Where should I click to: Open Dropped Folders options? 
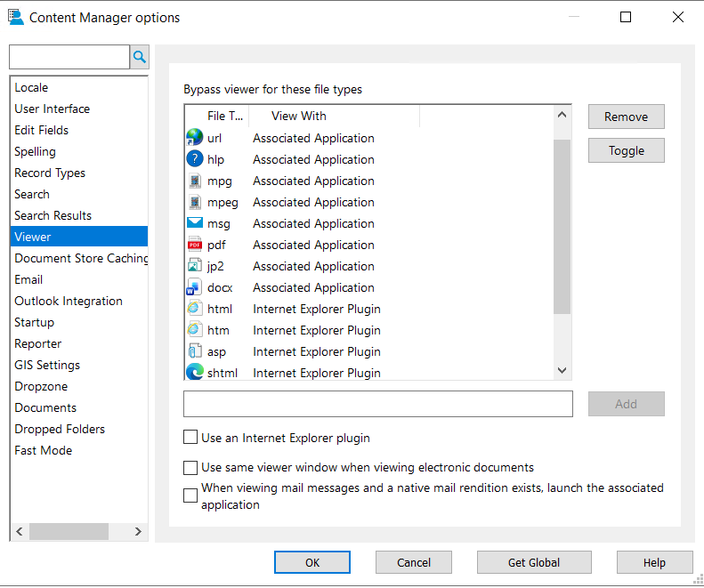coord(79,429)
